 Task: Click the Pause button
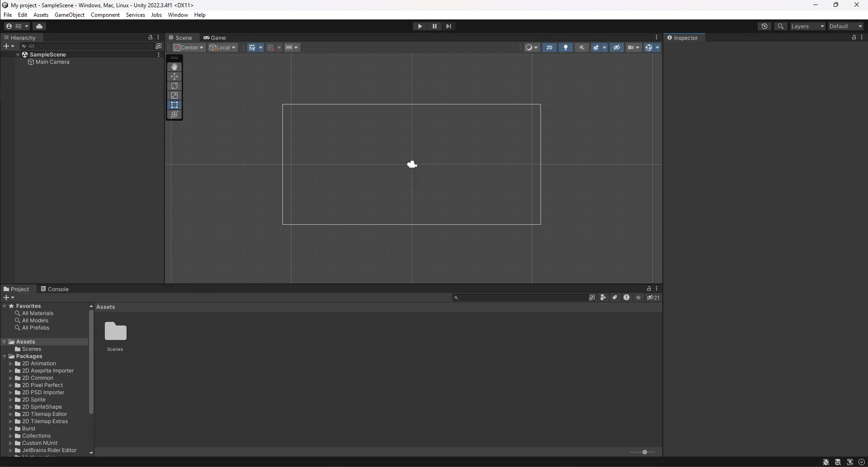(434, 26)
